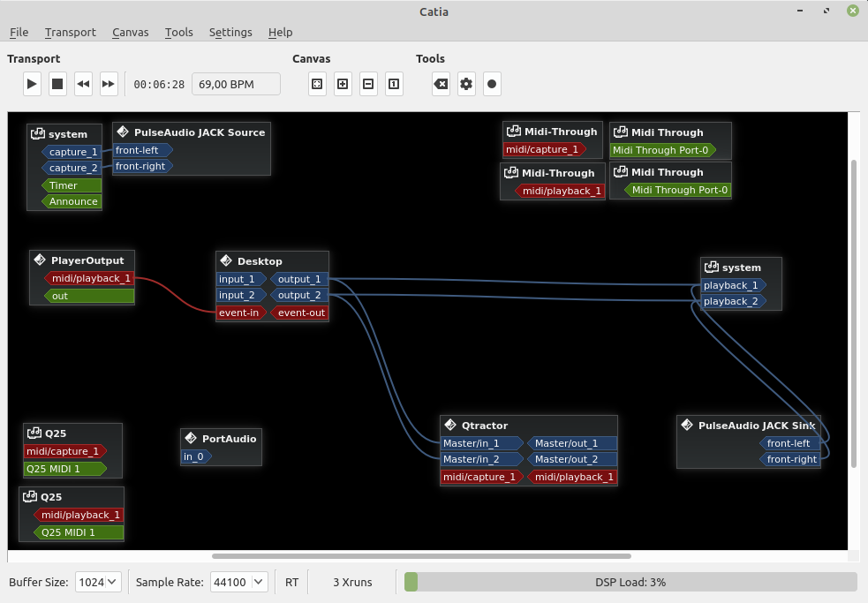Reset canvas zoom to 100%
868x603 pixels.
pos(394,84)
